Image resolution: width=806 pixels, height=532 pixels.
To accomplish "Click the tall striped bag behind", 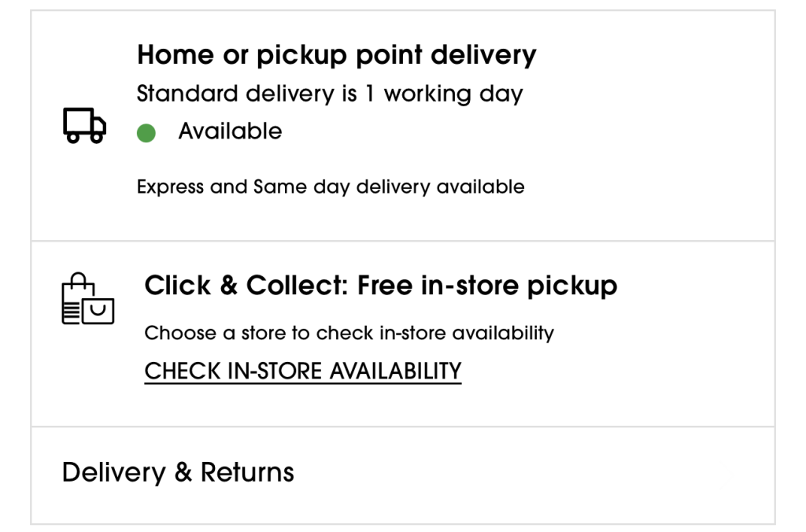I will 73,303.
